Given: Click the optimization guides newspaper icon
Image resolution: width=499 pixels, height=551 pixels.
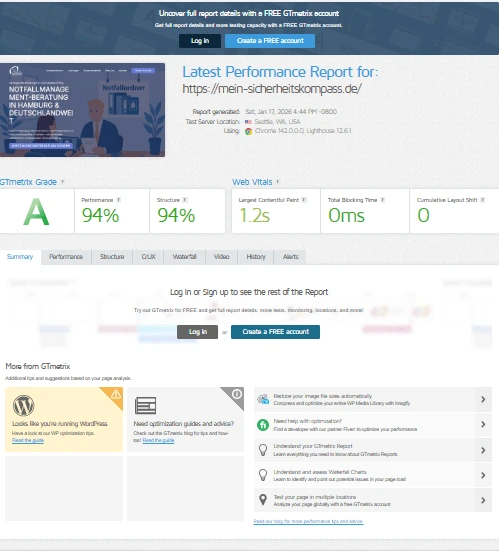Looking at the screenshot, I should (145, 406).
